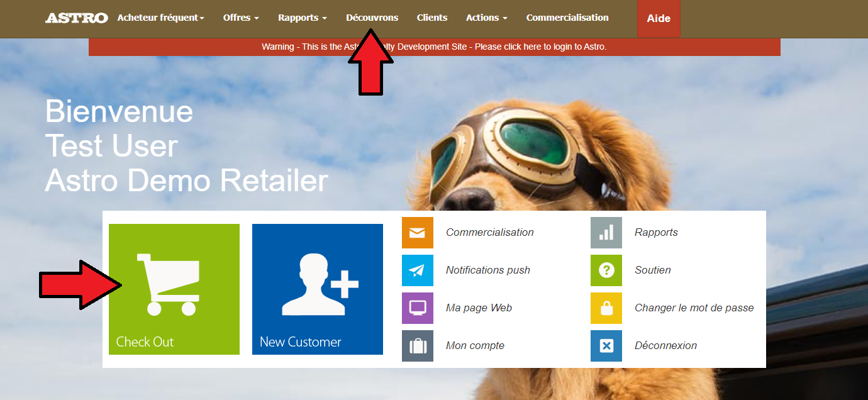868x400 pixels.
Task: Click the Notifications push paper plane icon
Action: 418,270
